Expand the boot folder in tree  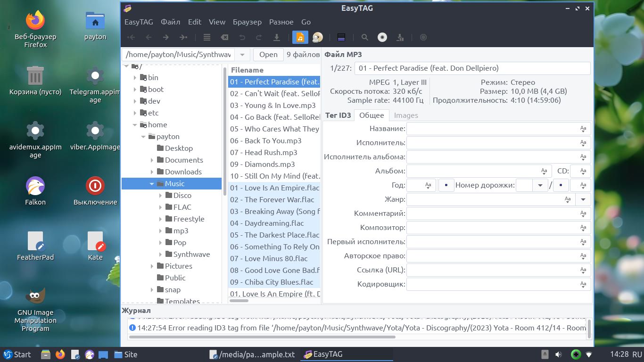pos(135,89)
